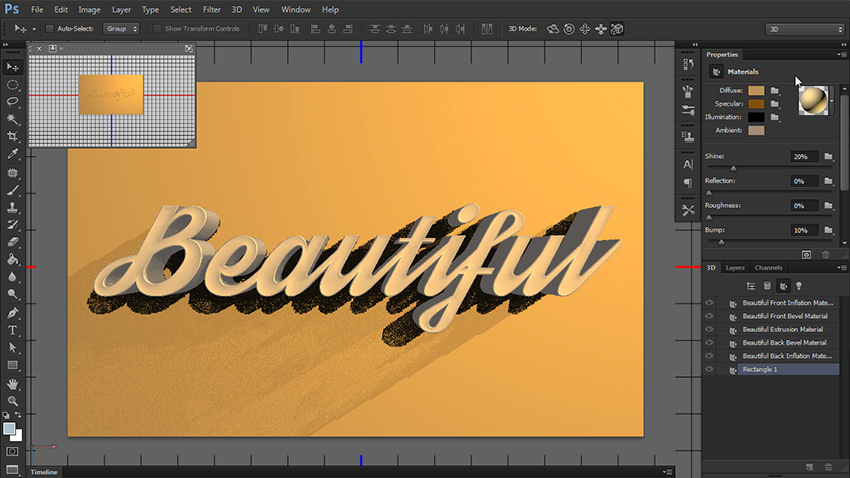Choose the Hand tool
Image resolution: width=850 pixels, height=478 pixels.
[13, 382]
